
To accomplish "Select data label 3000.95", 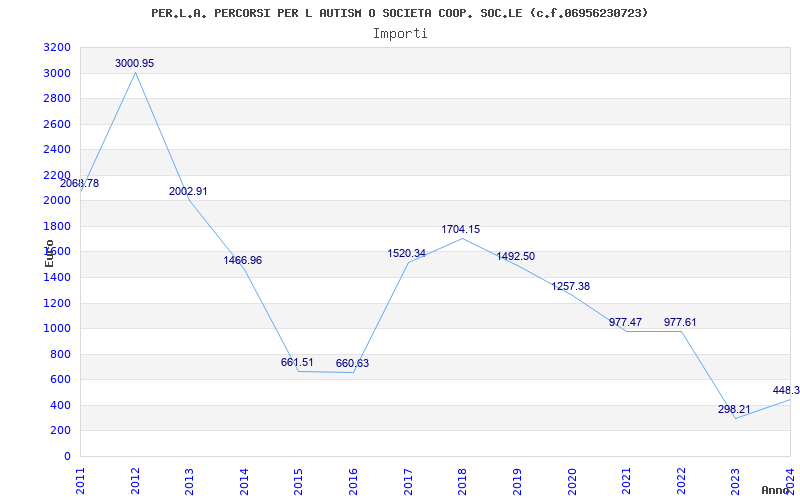I will click(134, 63).
